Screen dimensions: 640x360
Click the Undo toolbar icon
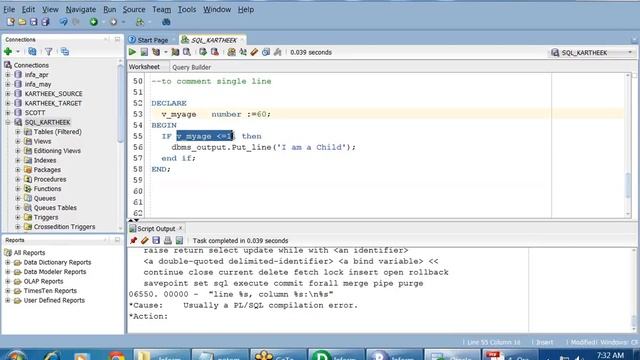tap(63, 22)
